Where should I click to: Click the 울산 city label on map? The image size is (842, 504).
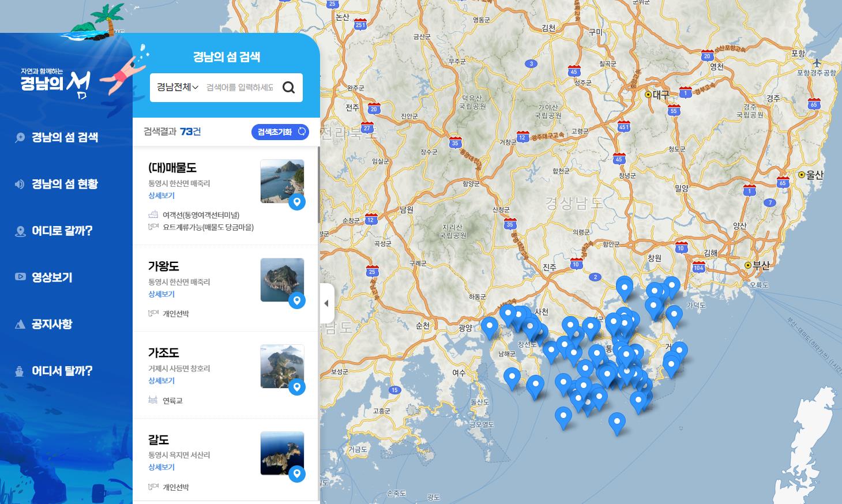tap(815, 174)
